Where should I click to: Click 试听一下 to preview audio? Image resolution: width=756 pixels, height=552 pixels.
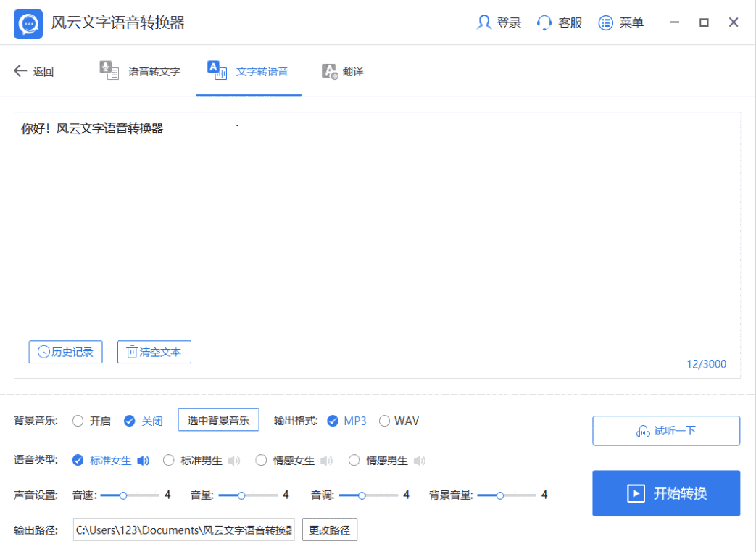(665, 431)
